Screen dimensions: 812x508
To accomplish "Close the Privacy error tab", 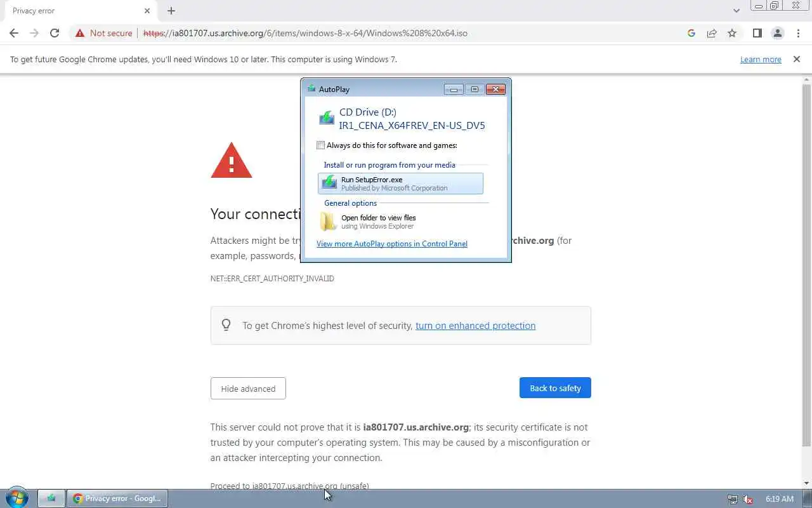I will [147, 11].
